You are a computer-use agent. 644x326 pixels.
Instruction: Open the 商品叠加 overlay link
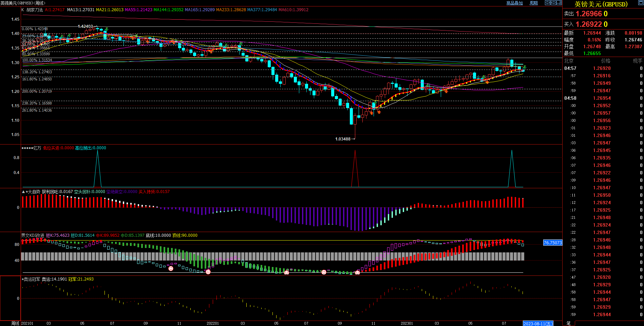[514, 3]
